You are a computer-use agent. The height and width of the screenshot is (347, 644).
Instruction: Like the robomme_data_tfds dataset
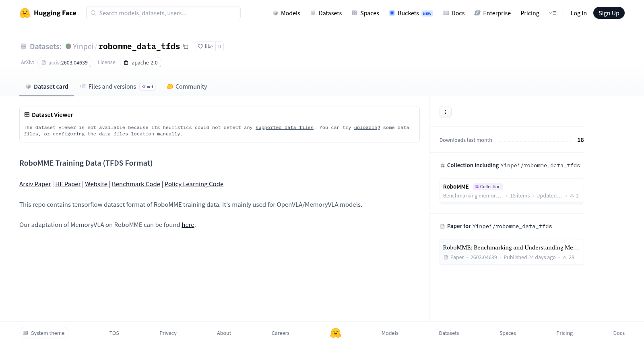[x=205, y=46]
